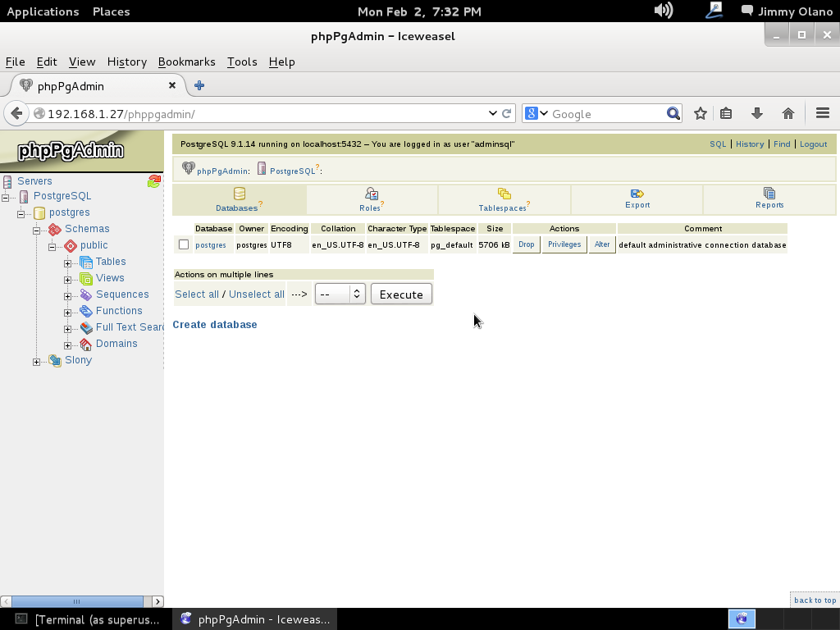Click the Create database link
Screen dimensions: 840x630
coord(215,325)
